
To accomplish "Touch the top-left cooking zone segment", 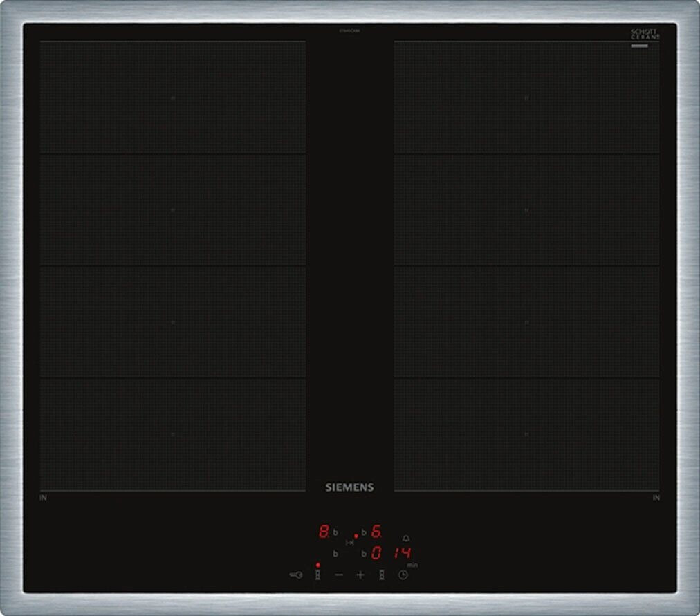I will tap(172, 97).
